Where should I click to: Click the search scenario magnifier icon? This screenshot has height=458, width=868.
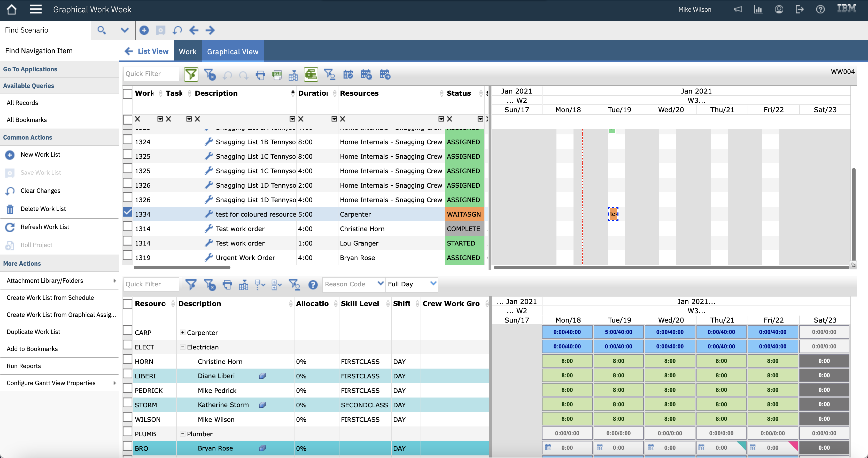click(x=102, y=30)
